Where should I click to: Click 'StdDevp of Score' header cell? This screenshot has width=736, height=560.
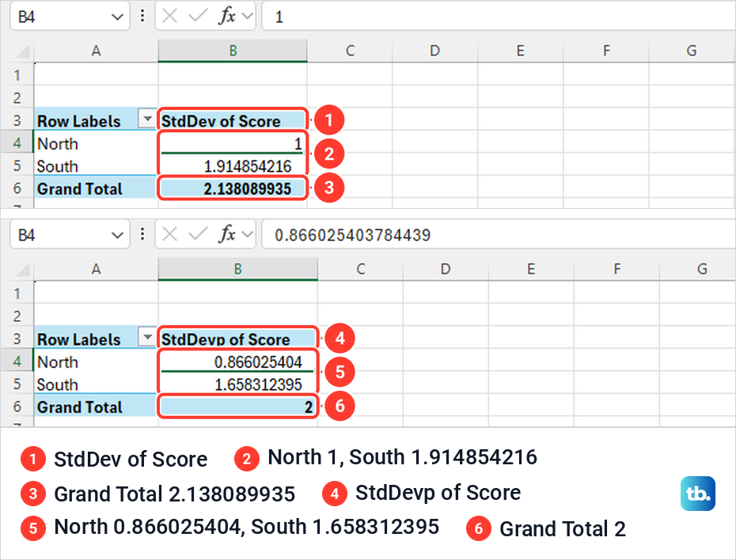[238, 338]
